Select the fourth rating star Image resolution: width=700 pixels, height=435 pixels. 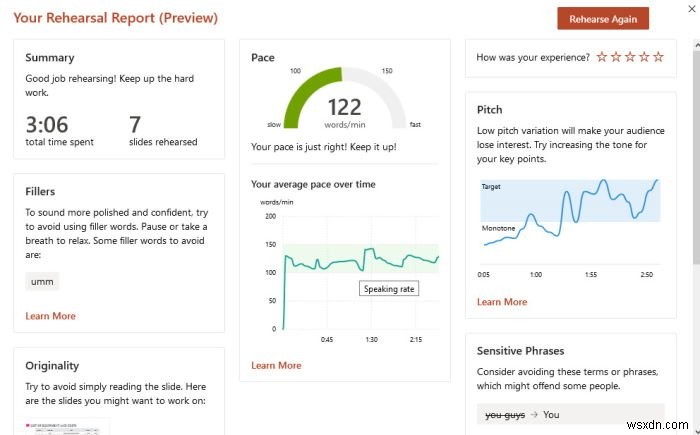coord(643,57)
